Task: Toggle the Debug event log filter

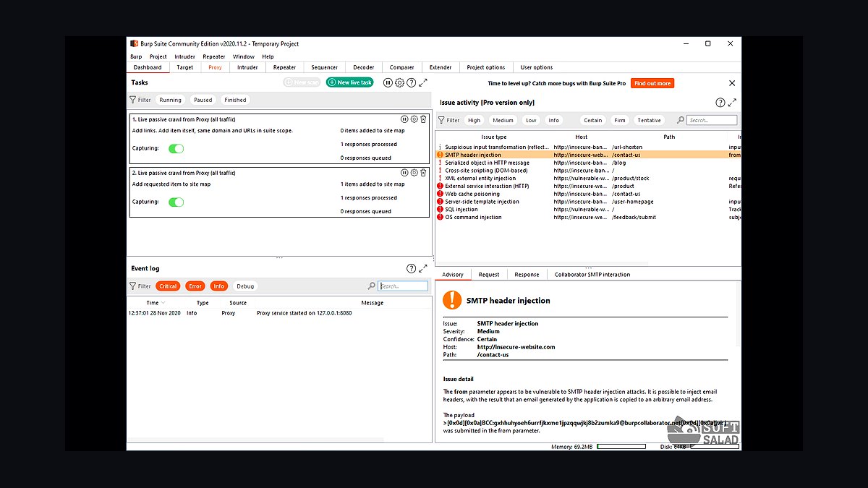Action: [245, 286]
